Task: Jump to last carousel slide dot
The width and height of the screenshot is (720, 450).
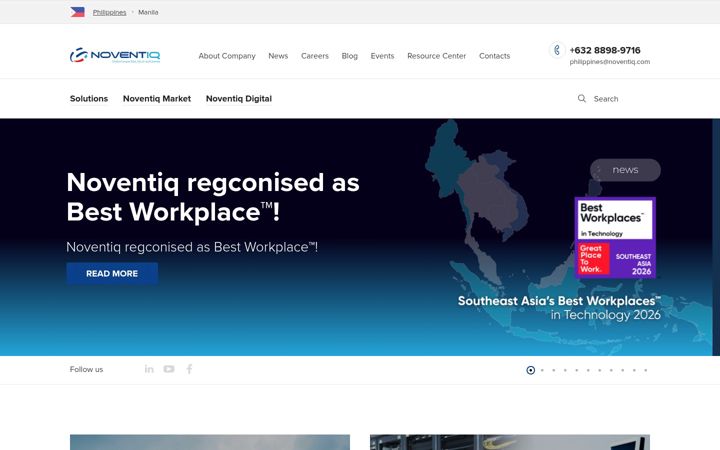Action: [x=646, y=370]
